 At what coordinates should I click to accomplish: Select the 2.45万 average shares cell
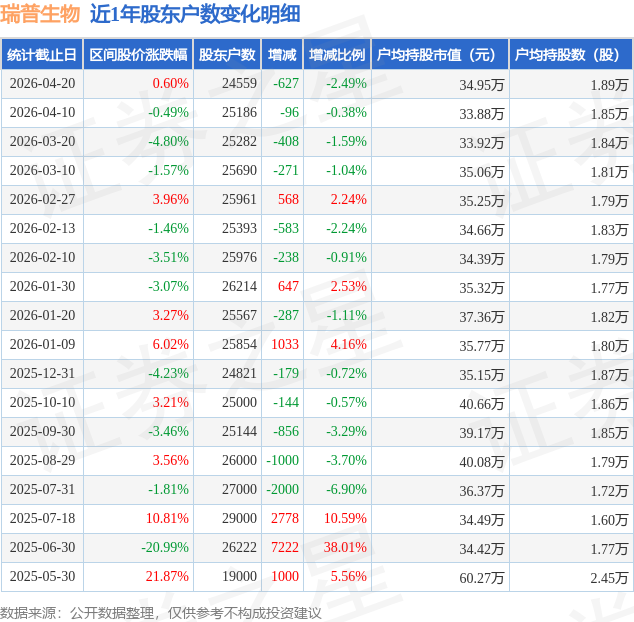[x=608, y=577]
